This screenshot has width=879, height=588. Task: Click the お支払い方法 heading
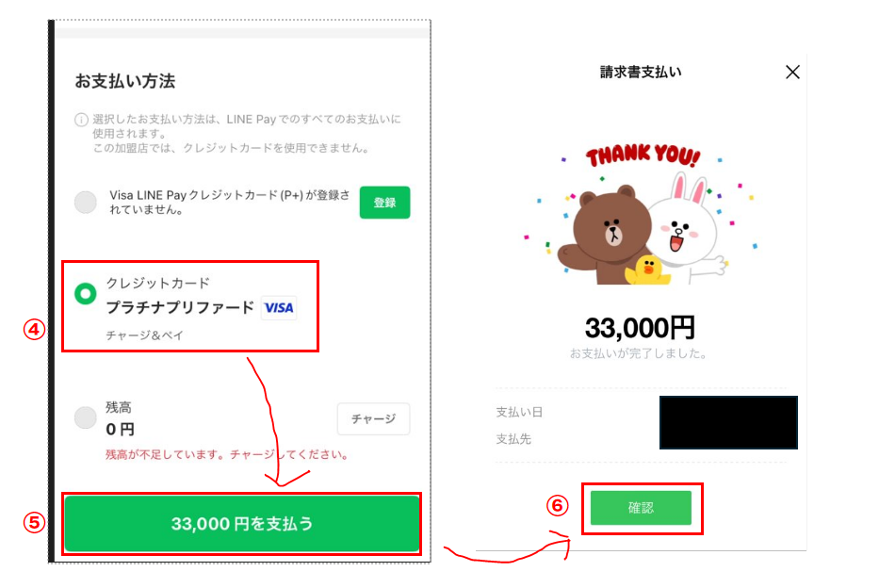(125, 81)
